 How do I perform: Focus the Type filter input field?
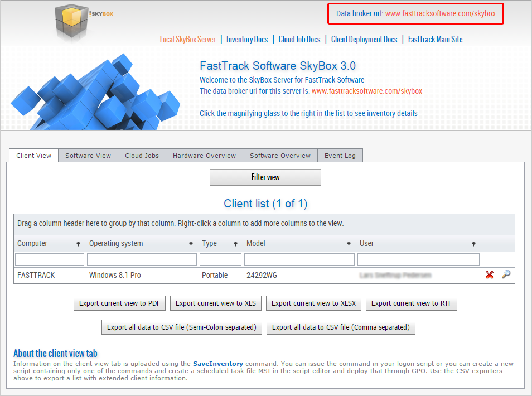point(220,259)
